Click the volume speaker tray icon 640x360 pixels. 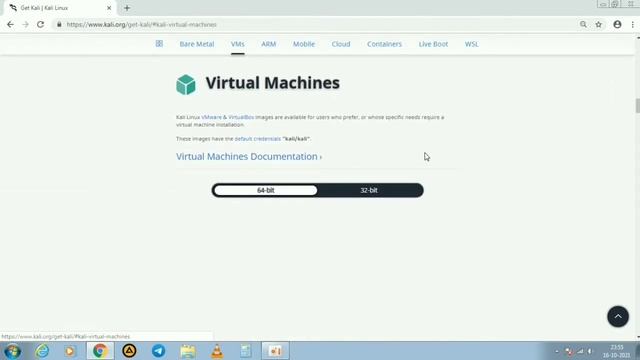[x=590, y=351]
